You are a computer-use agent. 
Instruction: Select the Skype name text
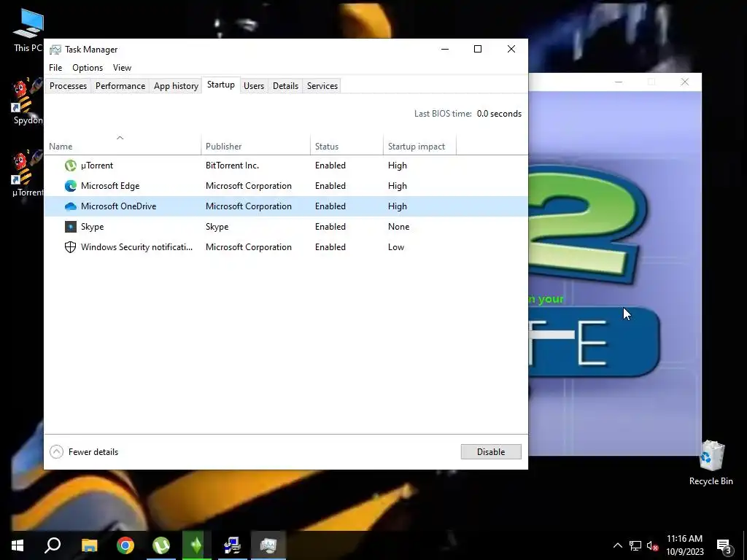[92, 227]
